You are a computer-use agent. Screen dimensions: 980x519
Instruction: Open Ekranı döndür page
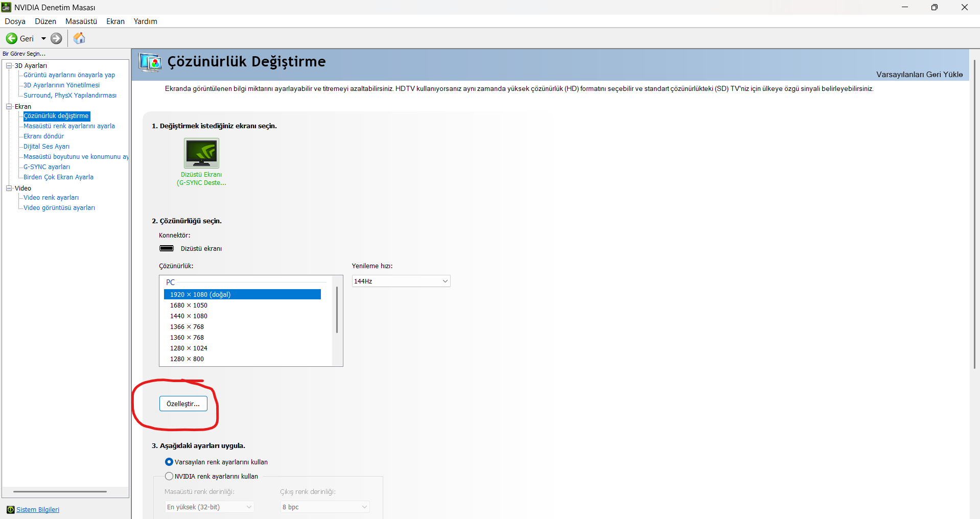[x=43, y=136]
